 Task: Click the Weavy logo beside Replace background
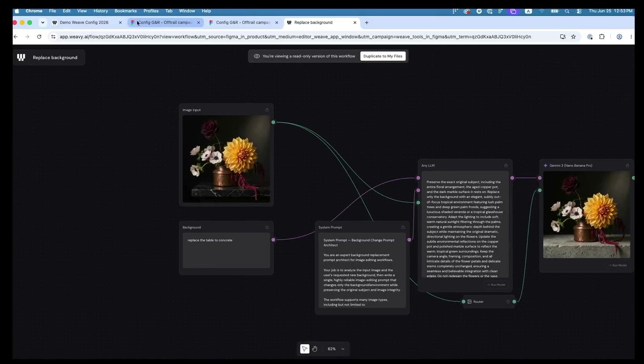(x=21, y=57)
